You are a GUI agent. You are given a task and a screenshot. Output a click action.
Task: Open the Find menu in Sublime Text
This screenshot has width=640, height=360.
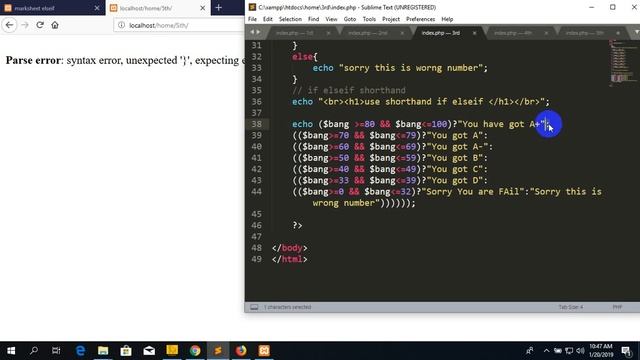313,19
